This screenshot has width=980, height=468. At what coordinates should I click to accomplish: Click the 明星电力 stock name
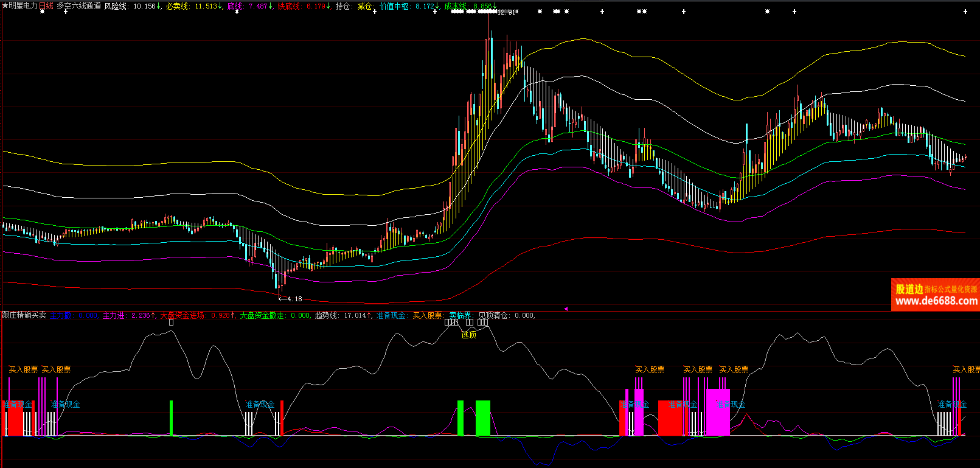[23, 6]
